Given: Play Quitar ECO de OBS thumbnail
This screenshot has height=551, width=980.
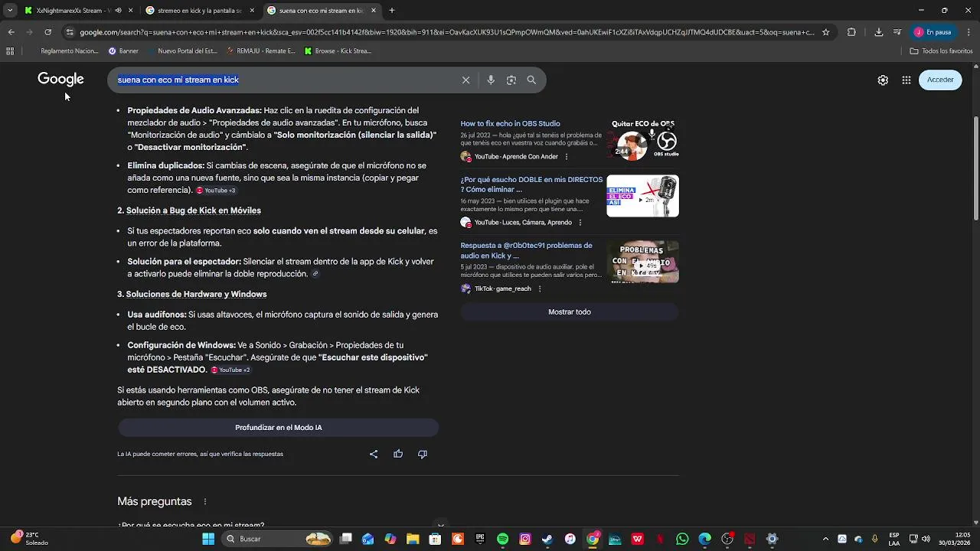Looking at the screenshot, I should 642,139.
